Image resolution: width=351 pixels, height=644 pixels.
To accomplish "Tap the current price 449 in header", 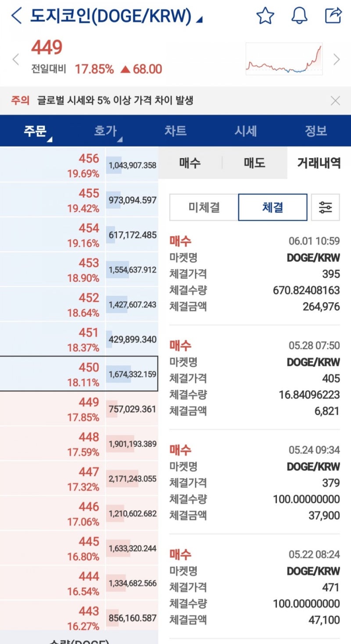I will point(47,47).
